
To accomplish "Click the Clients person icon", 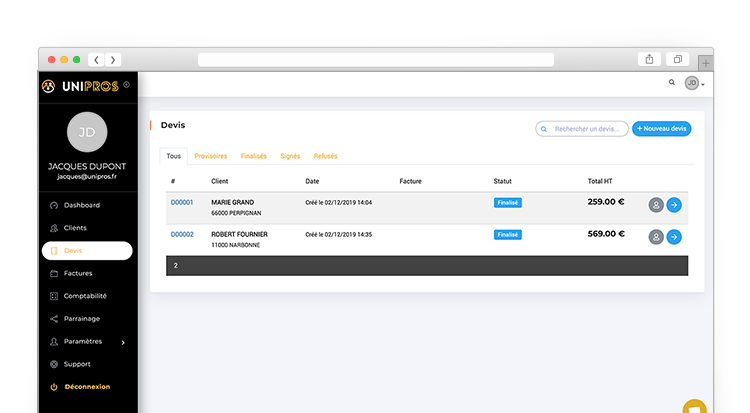I will pyautogui.click(x=54, y=228).
